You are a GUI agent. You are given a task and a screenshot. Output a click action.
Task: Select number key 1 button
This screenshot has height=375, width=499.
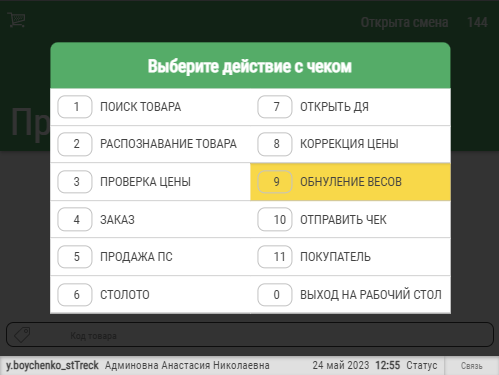75,107
